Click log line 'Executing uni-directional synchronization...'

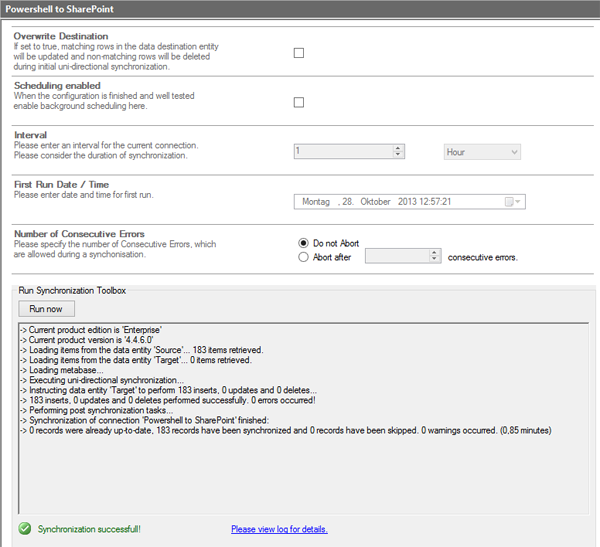click(102, 380)
